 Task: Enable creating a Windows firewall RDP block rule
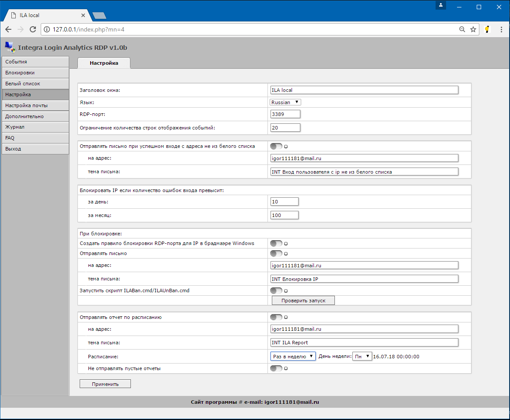coord(276,244)
